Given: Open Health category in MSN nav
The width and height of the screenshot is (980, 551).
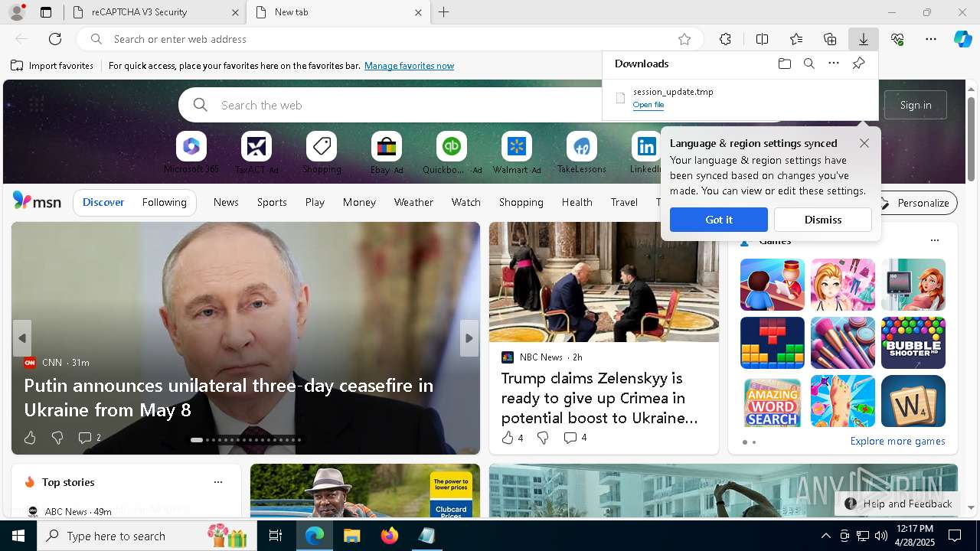Looking at the screenshot, I should [577, 202].
